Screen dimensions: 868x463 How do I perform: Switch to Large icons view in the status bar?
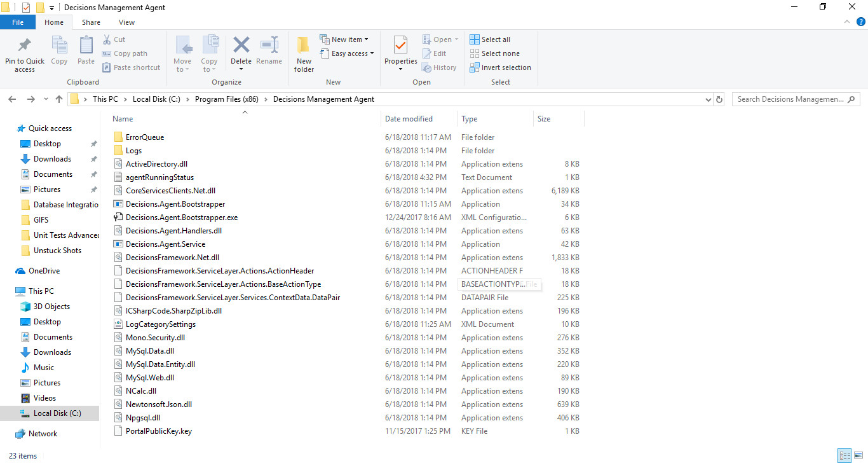click(x=858, y=455)
